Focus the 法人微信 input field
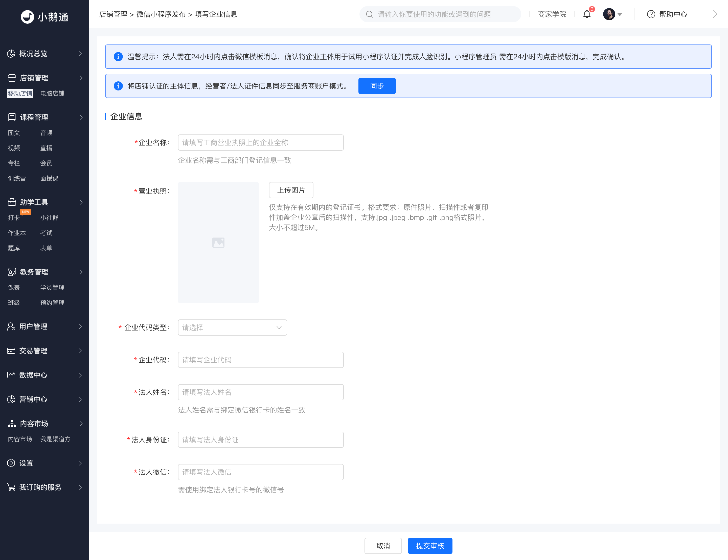This screenshot has width=728, height=560. click(x=261, y=472)
